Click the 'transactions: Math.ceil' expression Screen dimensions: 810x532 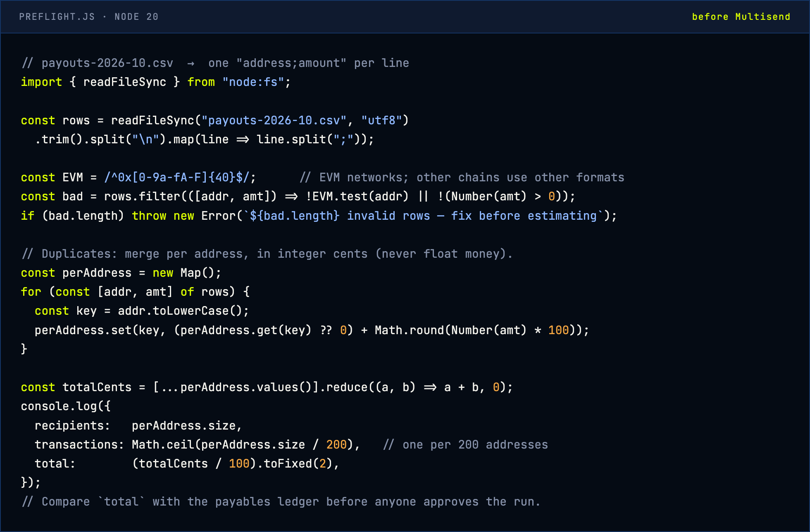(198, 445)
